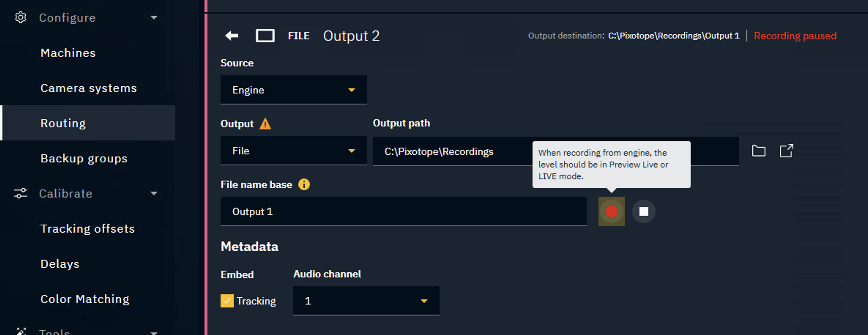Select Color Matching in sidebar
The width and height of the screenshot is (868, 335).
coord(85,299)
